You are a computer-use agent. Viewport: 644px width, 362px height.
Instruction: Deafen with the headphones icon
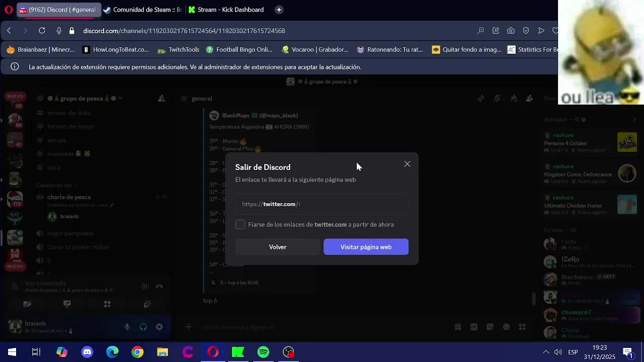click(143, 327)
